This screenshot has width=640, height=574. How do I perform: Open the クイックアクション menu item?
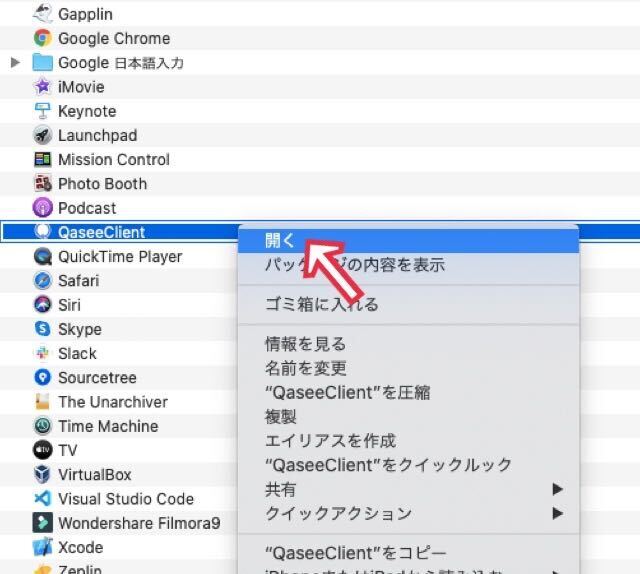[x=409, y=513]
